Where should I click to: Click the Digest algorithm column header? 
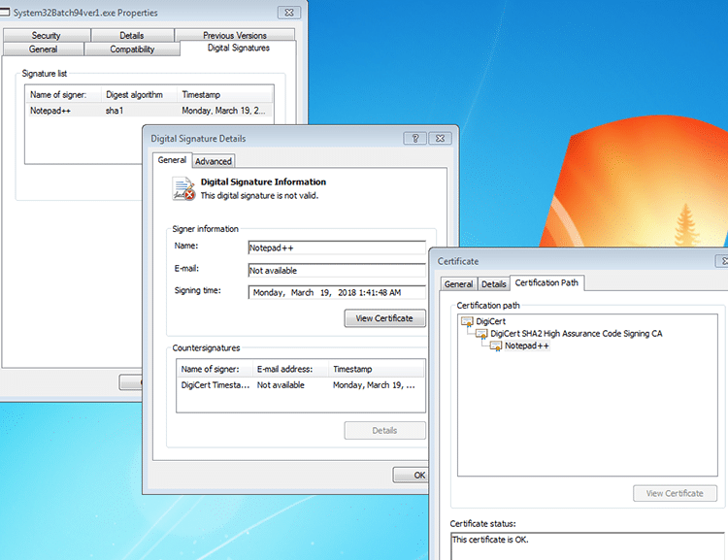[139, 95]
